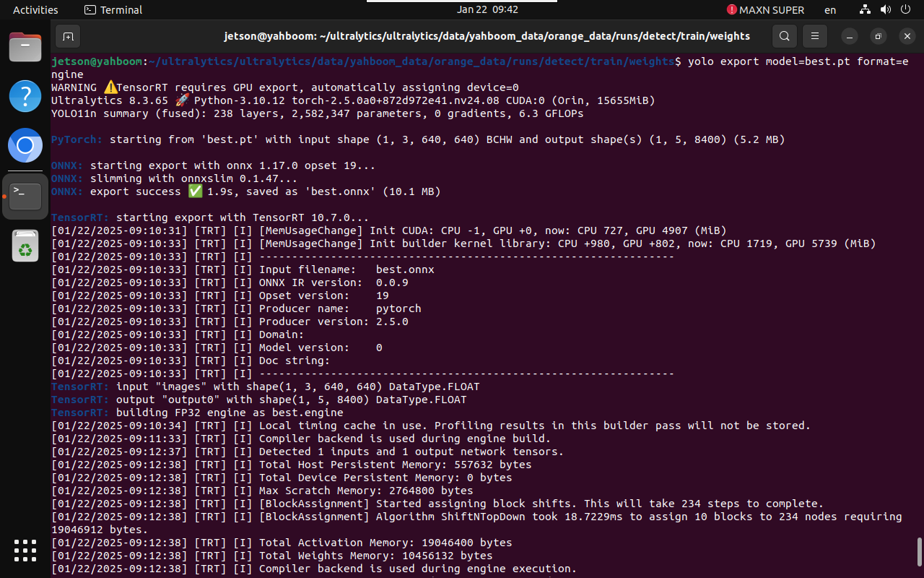Click the 'building FP32 engine as best.engine' line
This screenshot has height=578, width=924.
[x=197, y=413]
